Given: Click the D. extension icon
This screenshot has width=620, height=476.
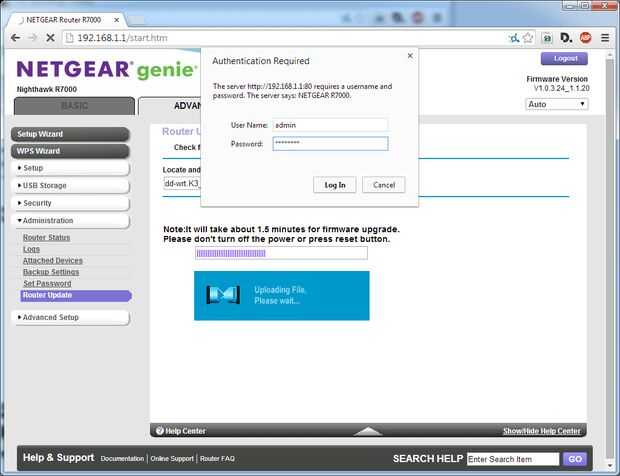Looking at the screenshot, I should coord(566,38).
